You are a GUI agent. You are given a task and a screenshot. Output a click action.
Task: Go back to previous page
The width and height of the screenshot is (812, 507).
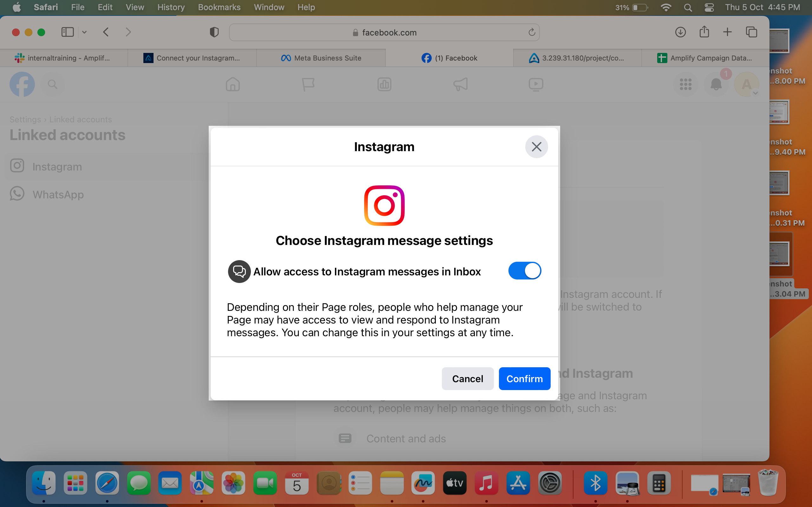point(106,32)
